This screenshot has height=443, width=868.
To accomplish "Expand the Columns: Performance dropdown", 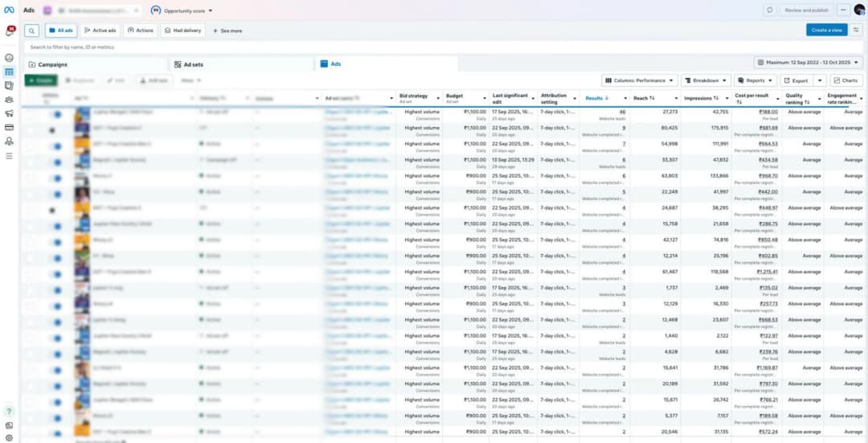I will 639,80.
